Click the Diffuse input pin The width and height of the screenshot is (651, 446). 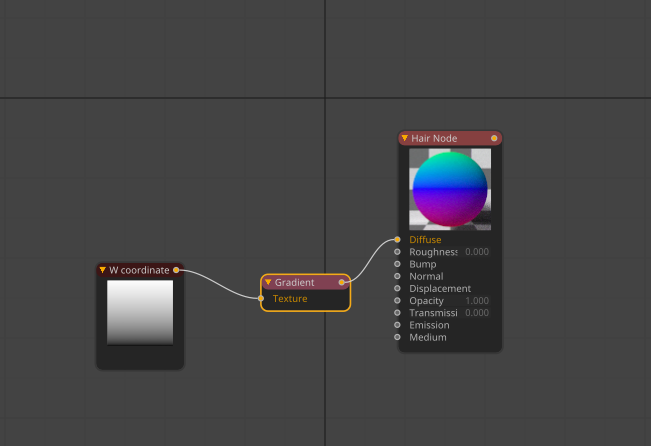(x=397, y=239)
